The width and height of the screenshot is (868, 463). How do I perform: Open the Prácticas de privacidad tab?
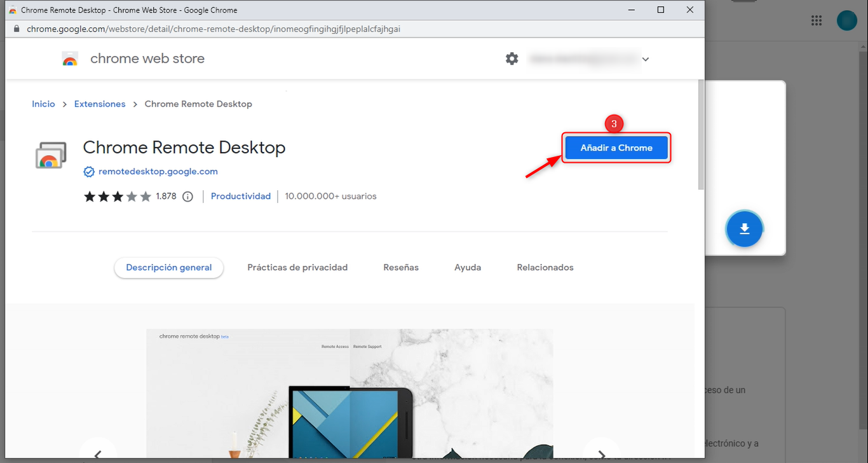coord(297,268)
